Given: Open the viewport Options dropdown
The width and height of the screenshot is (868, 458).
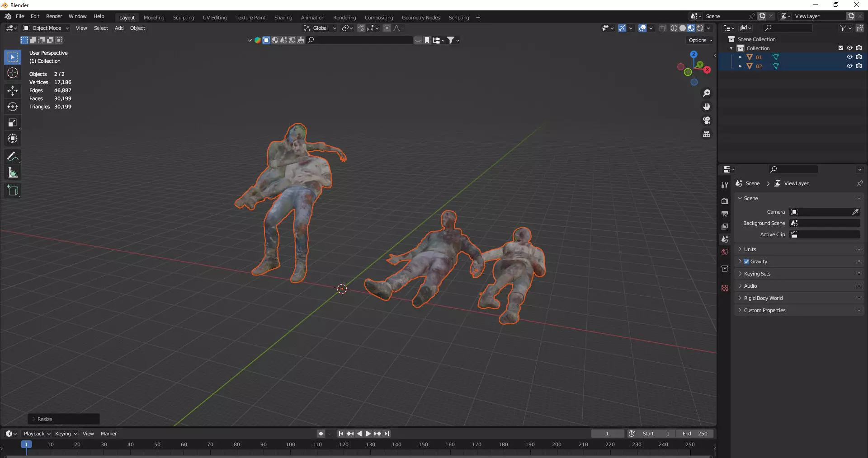Looking at the screenshot, I should 700,40.
